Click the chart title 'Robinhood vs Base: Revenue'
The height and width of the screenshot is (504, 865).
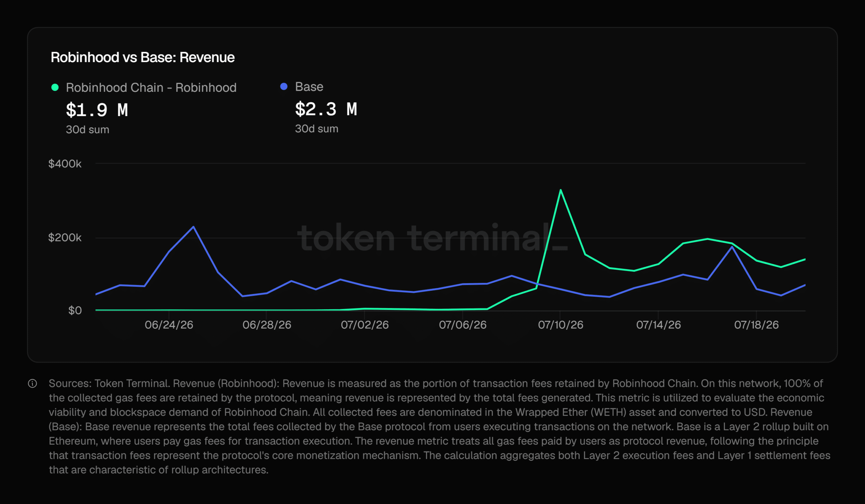(143, 57)
